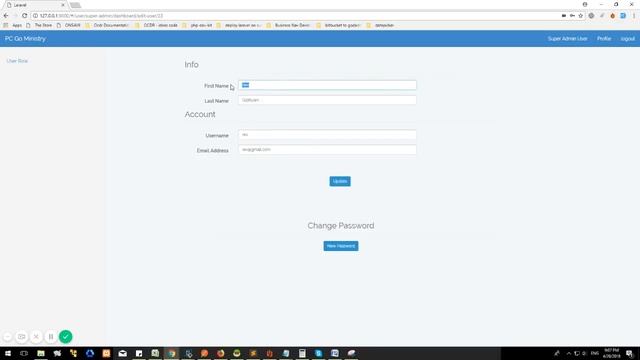Screen dimensions: 640x360
Task: Open the php-sou-kit bookmark folder
Action: pyautogui.click(x=197, y=25)
